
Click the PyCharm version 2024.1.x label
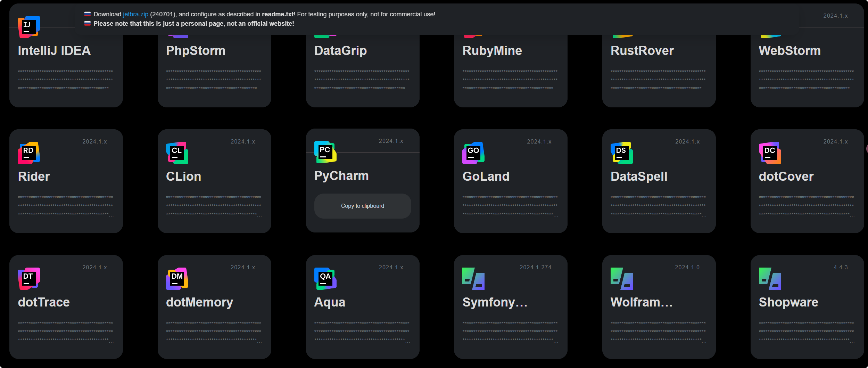pyautogui.click(x=391, y=141)
